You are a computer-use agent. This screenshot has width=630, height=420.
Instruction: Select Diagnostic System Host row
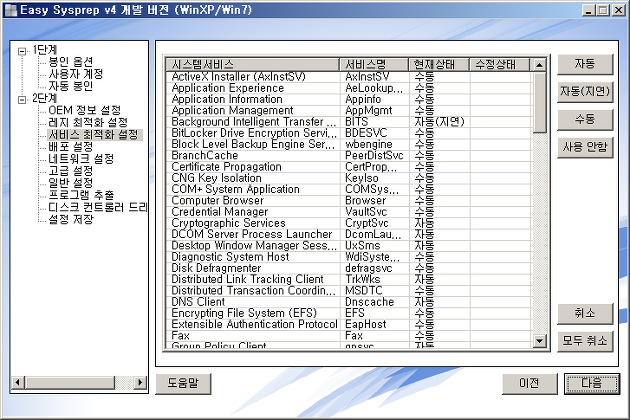coord(348,257)
